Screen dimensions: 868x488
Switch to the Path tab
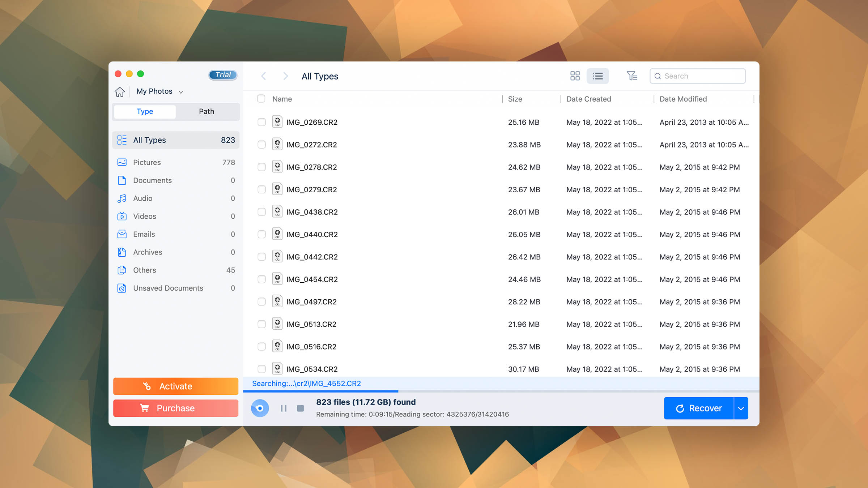(207, 111)
